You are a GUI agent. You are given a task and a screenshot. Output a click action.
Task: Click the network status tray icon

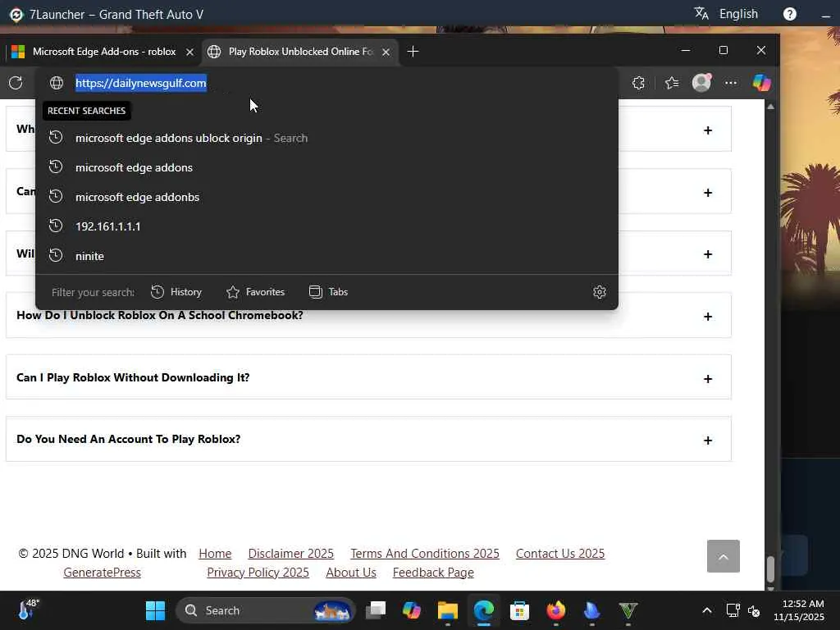pos(733,610)
